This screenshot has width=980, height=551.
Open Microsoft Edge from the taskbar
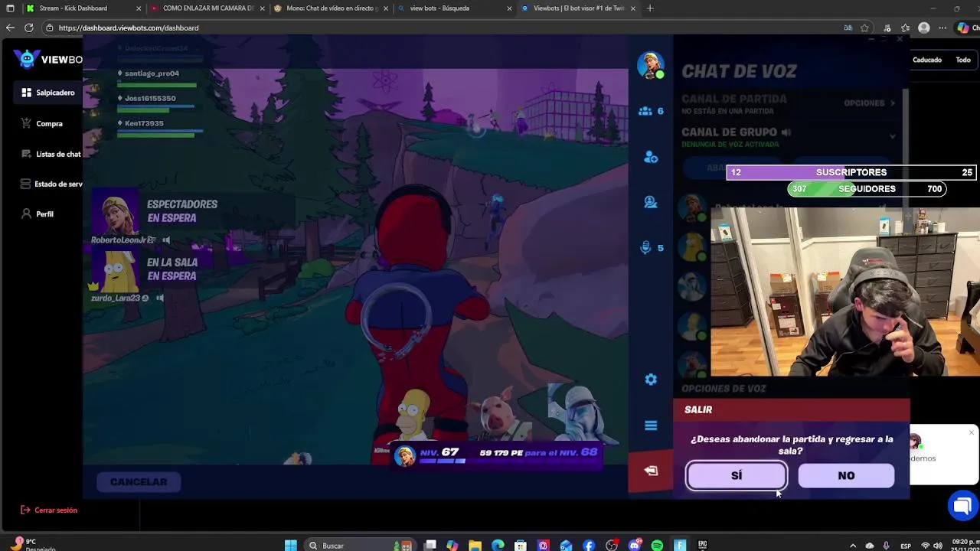[498, 546]
